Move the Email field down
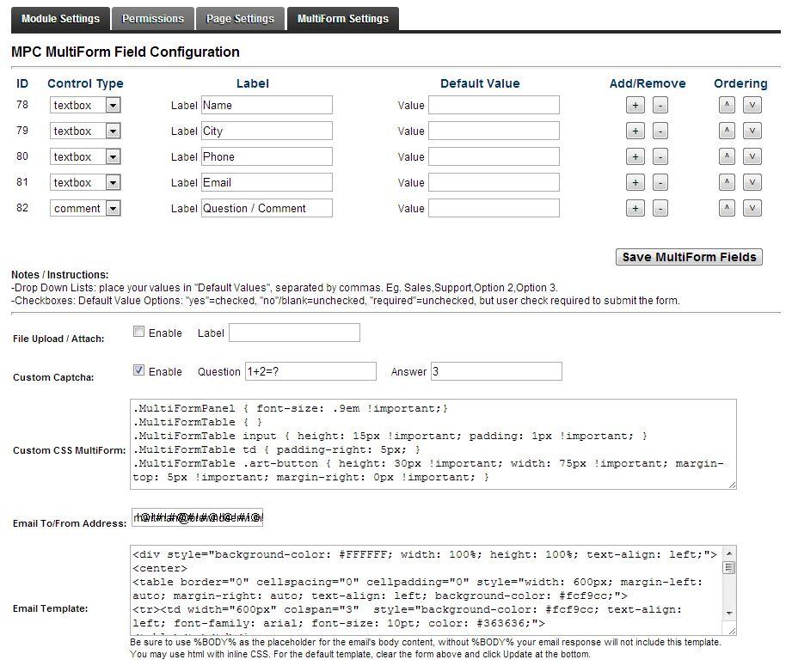The width and height of the screenshot is (792, 672). [752, 182]
